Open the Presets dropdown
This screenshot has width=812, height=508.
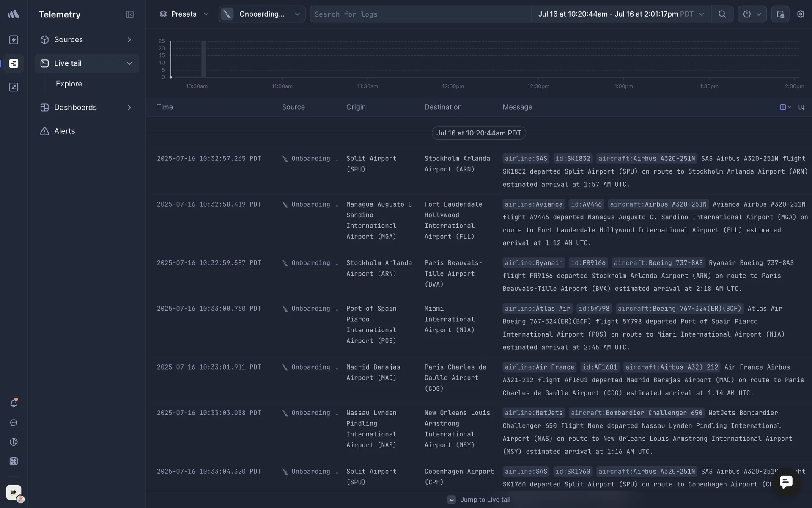[184, 14]
